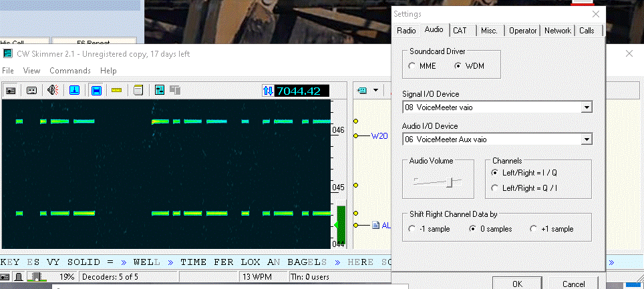Switch to the Calls settings tab

[587, 31]
